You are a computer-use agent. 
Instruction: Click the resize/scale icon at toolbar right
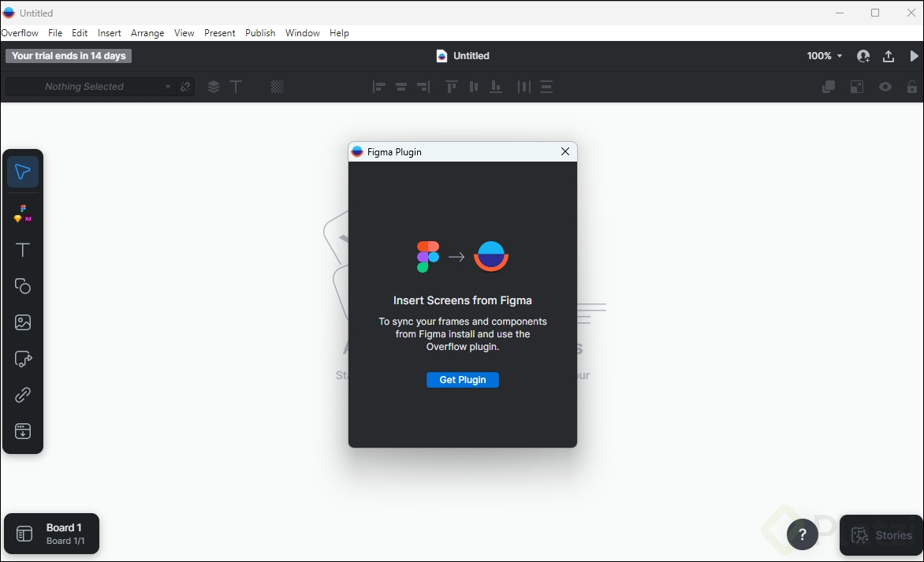click(x=857, y=87)
